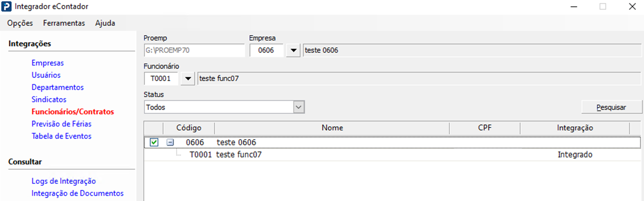Navigate to Previsão de Férias
This screenshot has width=644, height=201.
61,124
